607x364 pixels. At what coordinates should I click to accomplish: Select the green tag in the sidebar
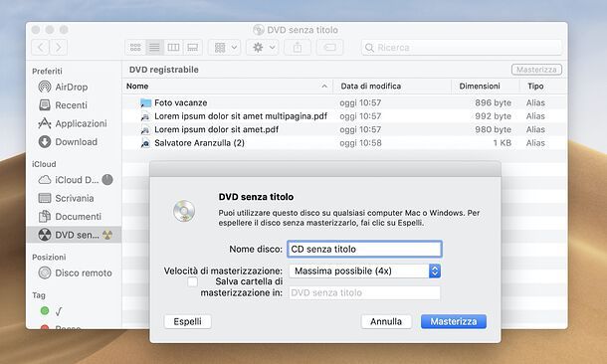coord(45,310)
